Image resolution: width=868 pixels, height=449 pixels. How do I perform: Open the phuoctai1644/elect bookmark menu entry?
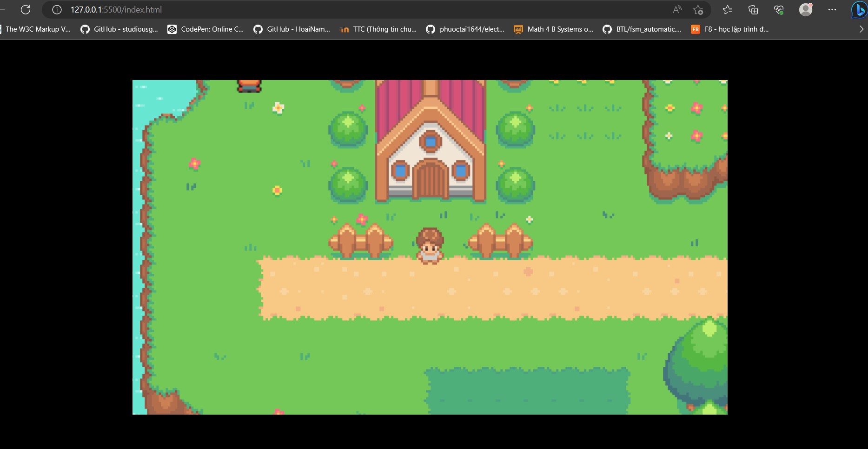click(465, 29)
